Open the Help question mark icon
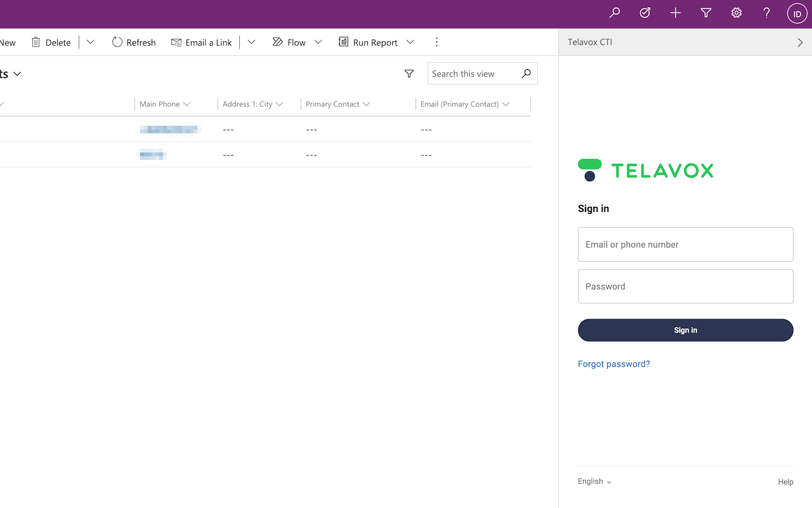Screen dimensions: 812x508 [766, 12]
